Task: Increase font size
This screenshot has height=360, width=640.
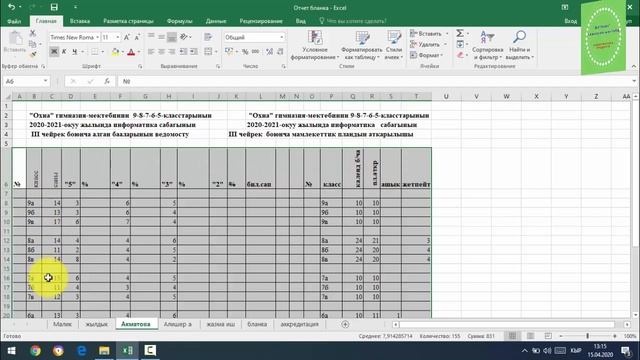Action: [x=127, y=37]
